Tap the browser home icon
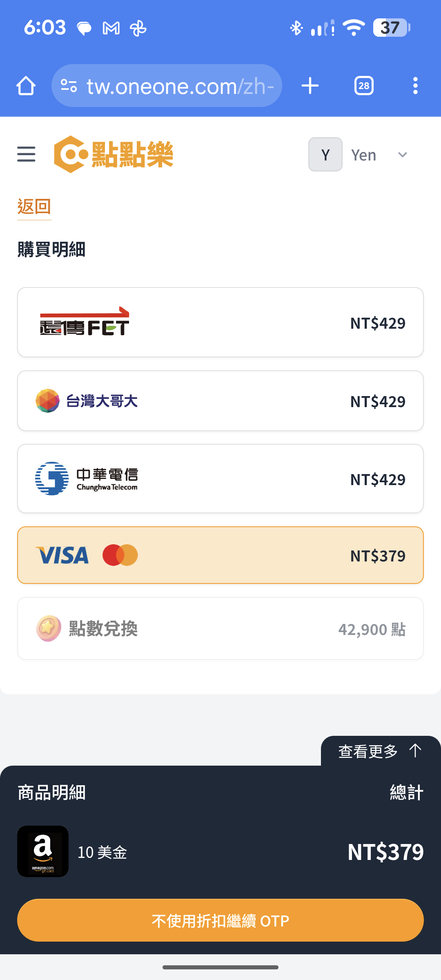The image size is (441, 980). (x=26, y=86)
